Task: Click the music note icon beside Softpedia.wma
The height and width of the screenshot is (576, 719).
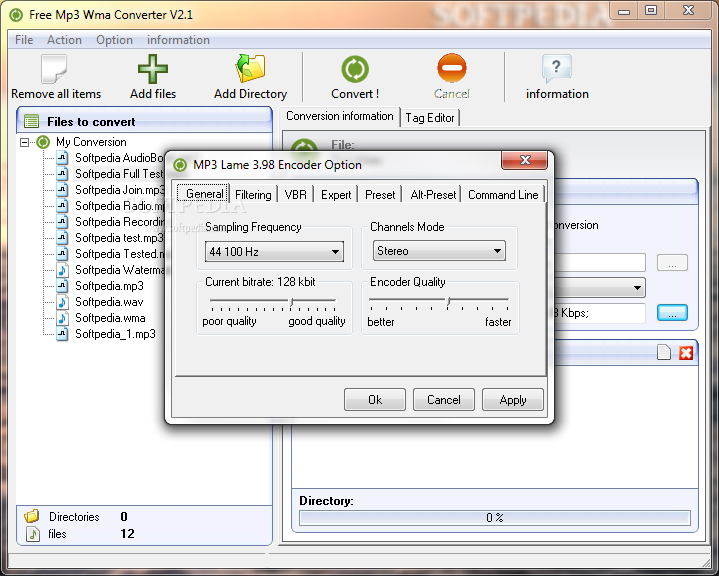Action: pyautogui.click(x=62, y=318)
